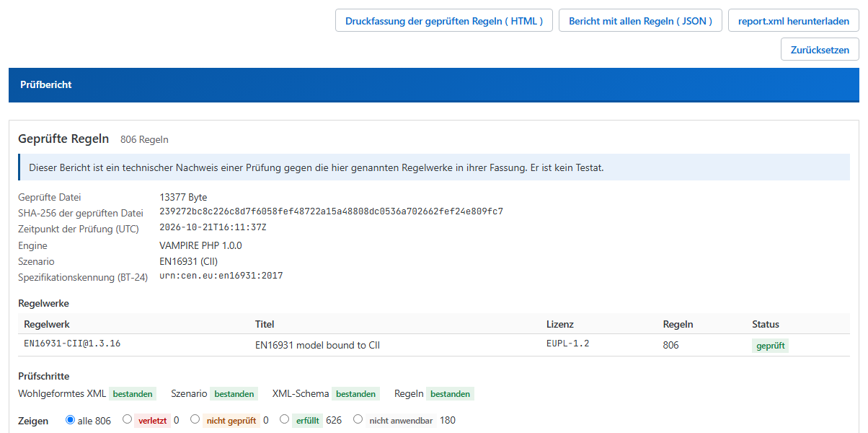The height and width of the screenshot is (433, 868).
Task: Click the SHA-256 hash value
Action: pyautogui.click(x=331, y=211)
